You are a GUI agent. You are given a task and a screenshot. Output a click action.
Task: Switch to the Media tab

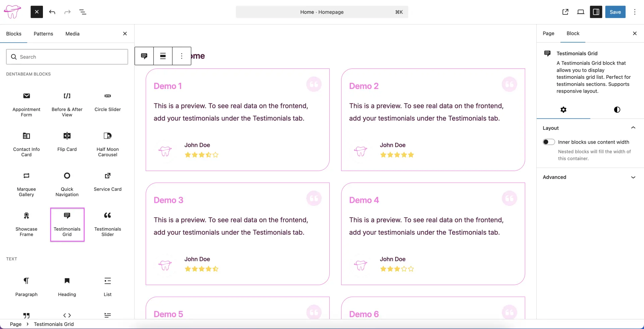pyautogui.click(x=72, y=34)
